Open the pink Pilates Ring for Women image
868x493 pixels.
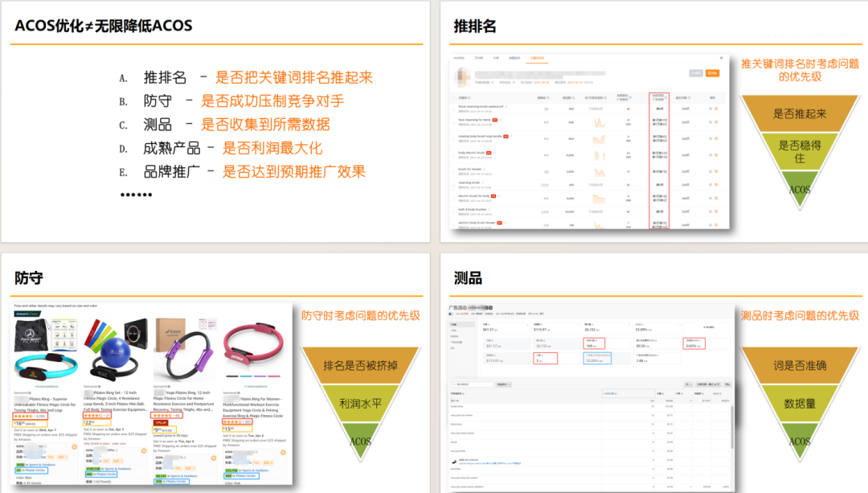click(x=254, y=347)
